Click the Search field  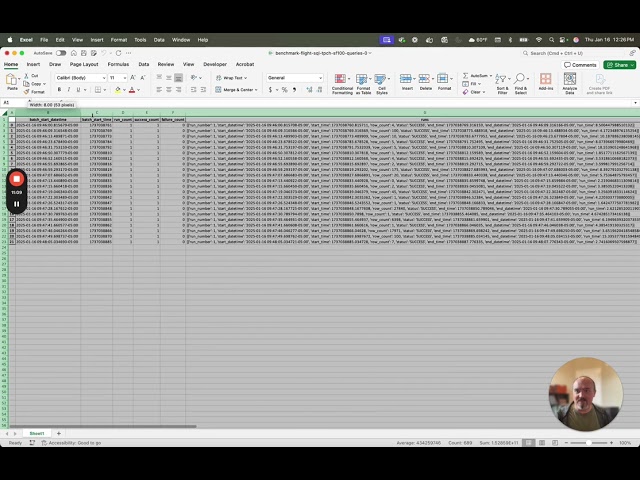573,53
